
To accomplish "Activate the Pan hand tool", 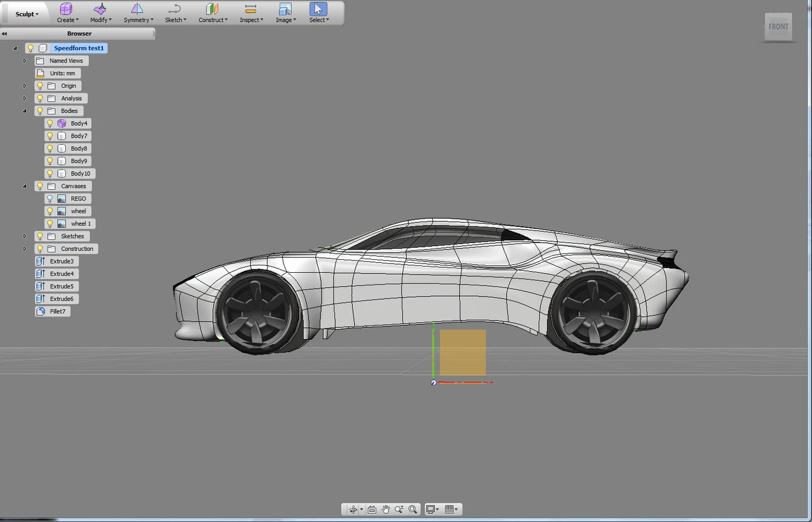I will (x=385, y=509).
